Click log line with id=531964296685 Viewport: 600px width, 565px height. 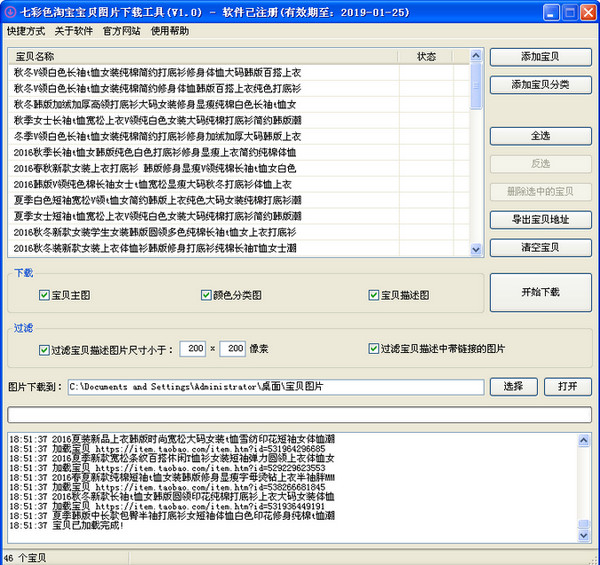tap(167, 449)
